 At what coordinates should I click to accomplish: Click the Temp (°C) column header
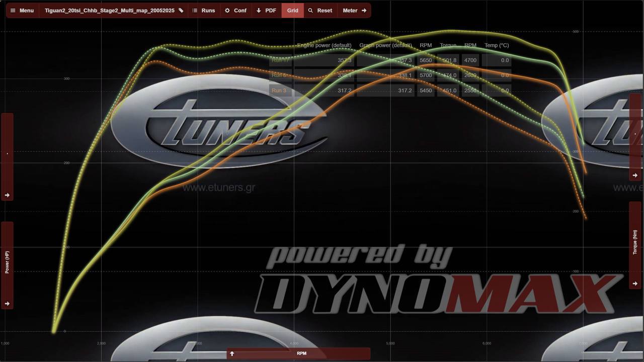(497, 45)
